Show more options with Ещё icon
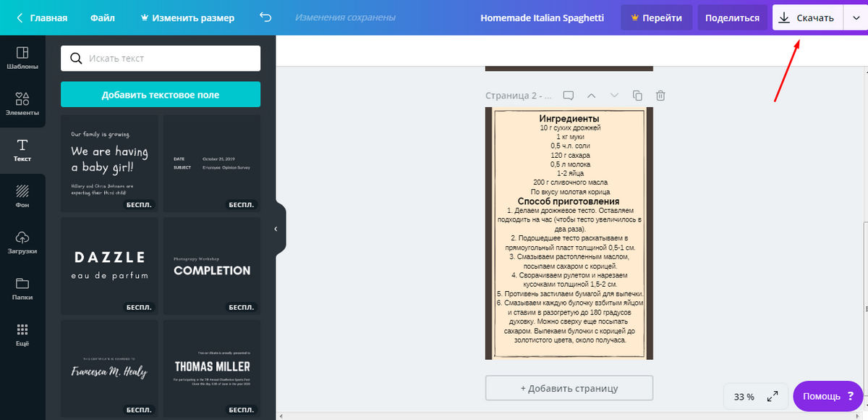 click(x=22, y=335)
